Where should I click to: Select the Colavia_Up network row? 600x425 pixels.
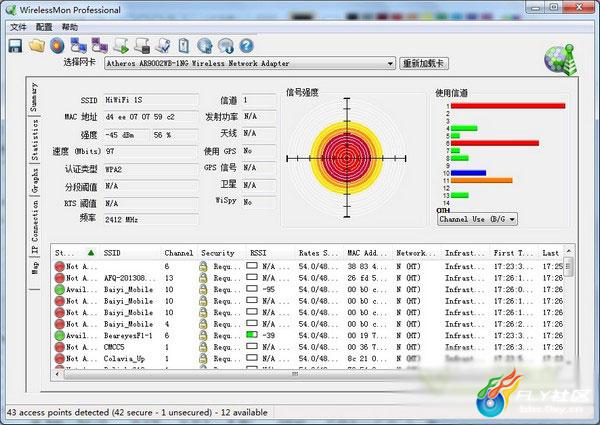(309, 358)
